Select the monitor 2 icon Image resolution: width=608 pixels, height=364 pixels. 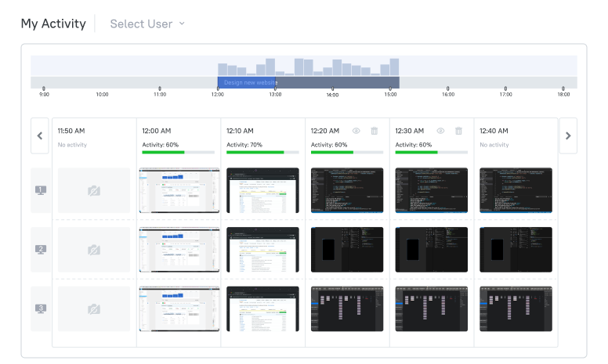tap(41, 250)
